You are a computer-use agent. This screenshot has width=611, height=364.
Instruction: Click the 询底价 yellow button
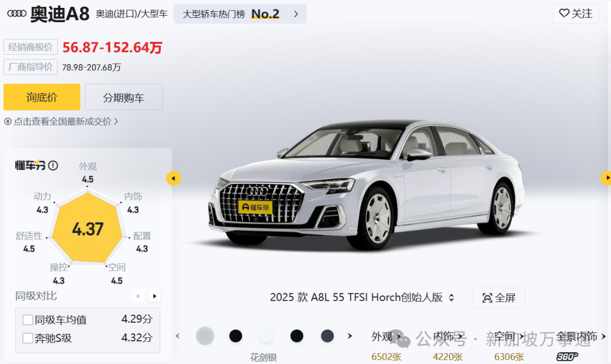pyautogui.click(x=42, y=97)
